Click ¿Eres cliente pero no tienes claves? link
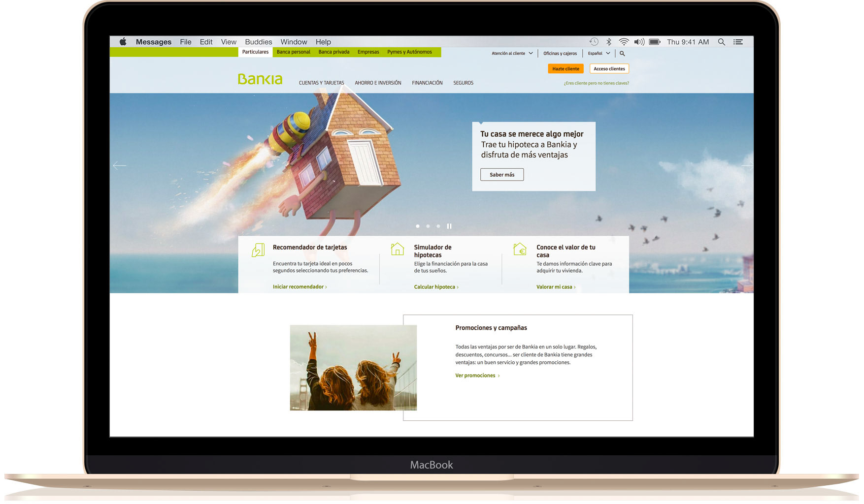The height and width of the screenshot is (504, 864). point(597,83)
